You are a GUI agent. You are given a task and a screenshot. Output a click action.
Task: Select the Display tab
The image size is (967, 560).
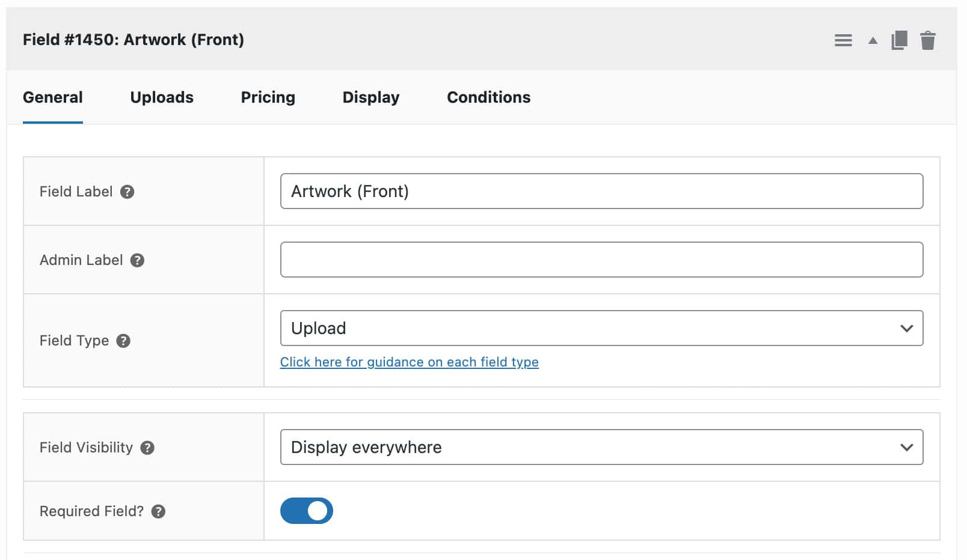click(370, 97)
